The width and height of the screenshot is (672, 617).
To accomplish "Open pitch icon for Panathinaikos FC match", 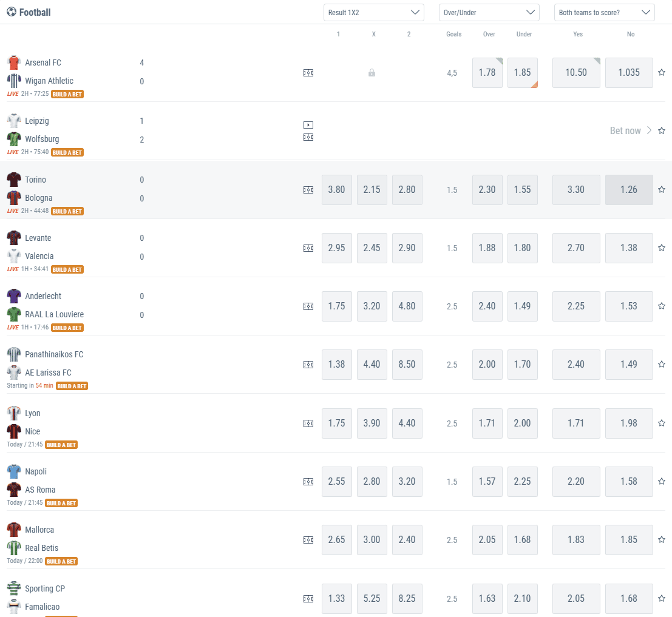I will coord(308,365).
